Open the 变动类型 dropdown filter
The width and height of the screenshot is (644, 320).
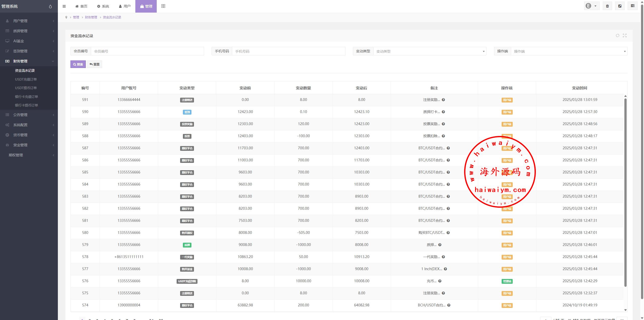pos(429,51)
